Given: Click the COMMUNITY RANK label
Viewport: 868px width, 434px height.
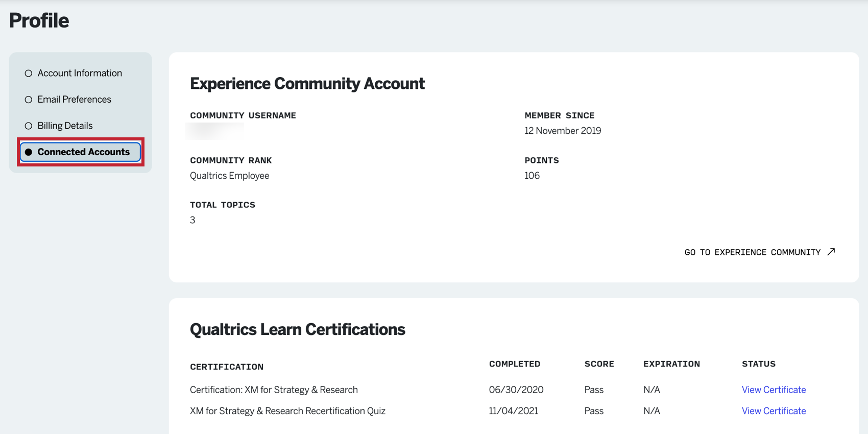Looking at the screenshot, I should [231, 160].
